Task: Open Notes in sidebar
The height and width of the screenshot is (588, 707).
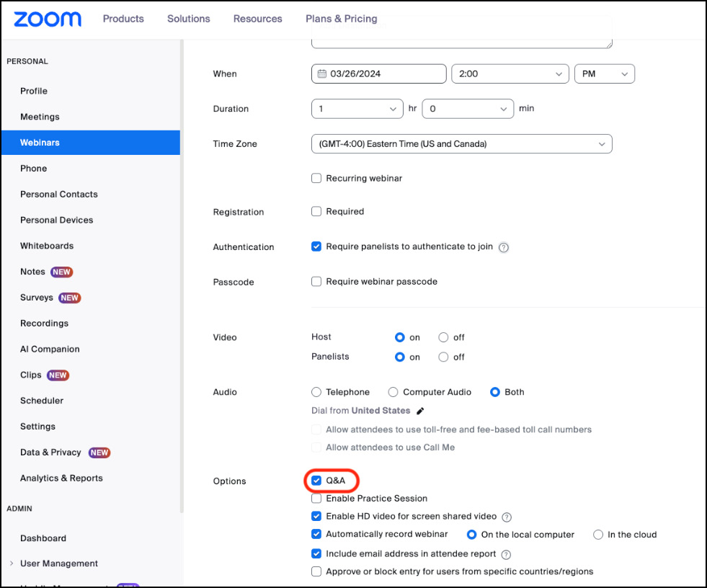Action: (32, 272)
